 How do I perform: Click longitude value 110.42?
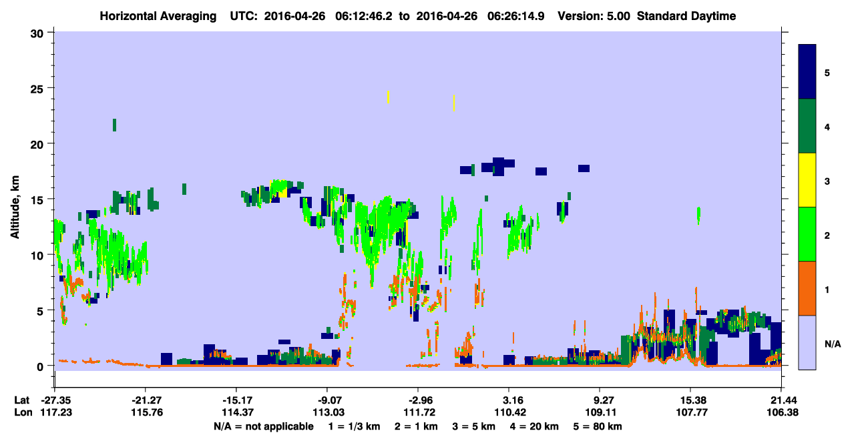[509, 412]
